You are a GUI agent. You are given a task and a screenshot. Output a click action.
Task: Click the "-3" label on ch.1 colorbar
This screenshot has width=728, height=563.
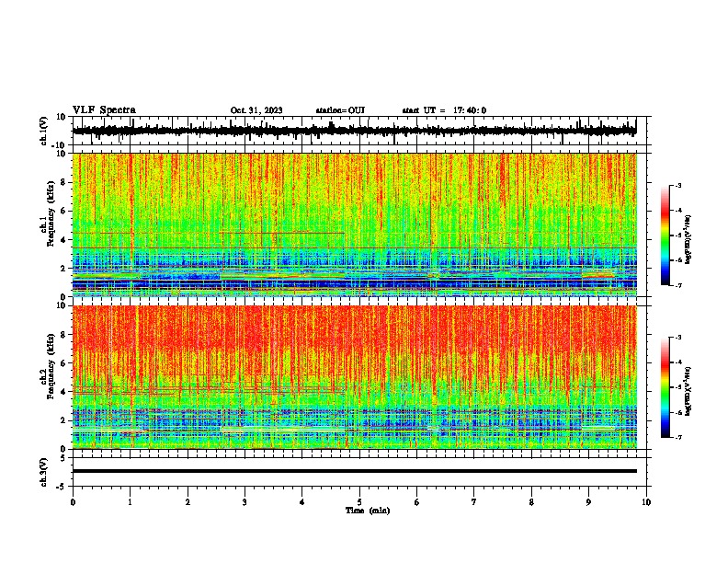(677, 185)
